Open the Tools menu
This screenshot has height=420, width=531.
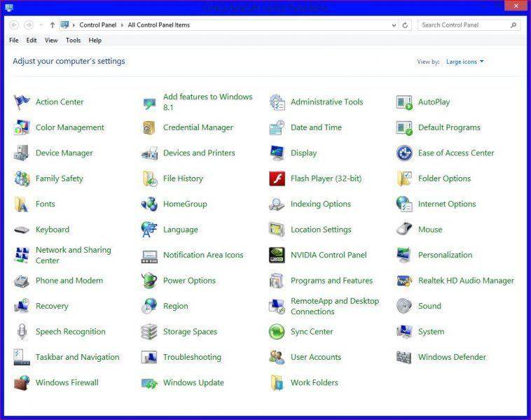pos(73,41)
